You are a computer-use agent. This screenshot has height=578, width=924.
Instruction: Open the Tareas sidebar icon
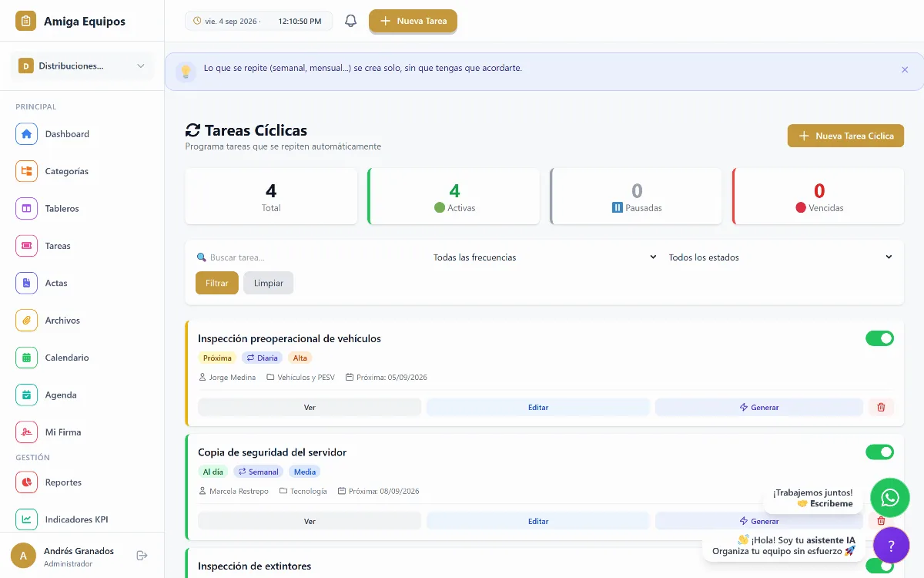pos(26,246)
